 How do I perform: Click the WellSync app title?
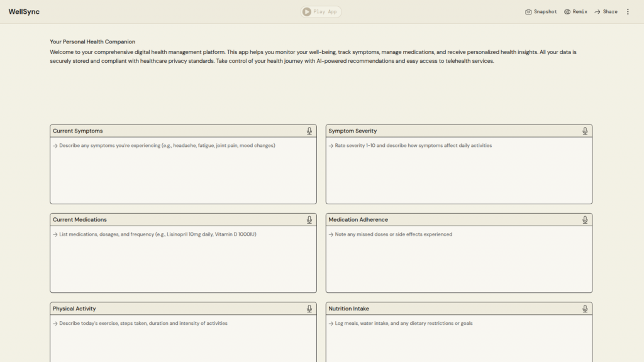[24, 12]
